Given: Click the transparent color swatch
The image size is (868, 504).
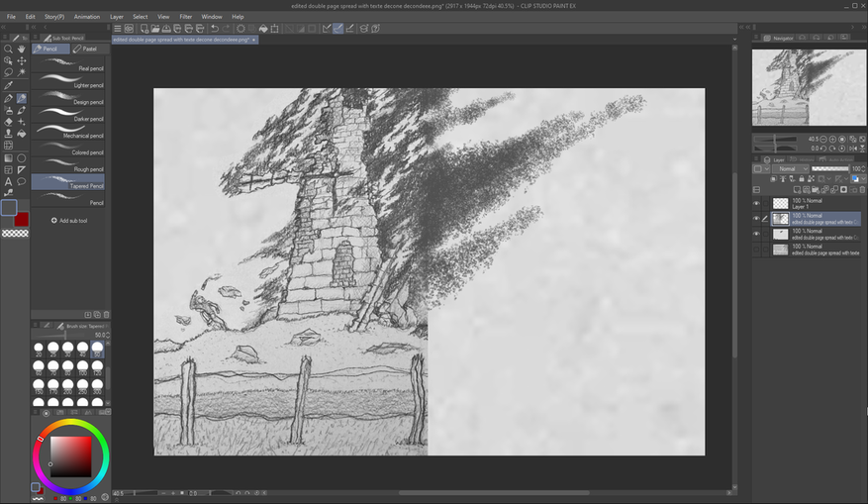Looking at the screenshot, I should (x=15, y=234).
